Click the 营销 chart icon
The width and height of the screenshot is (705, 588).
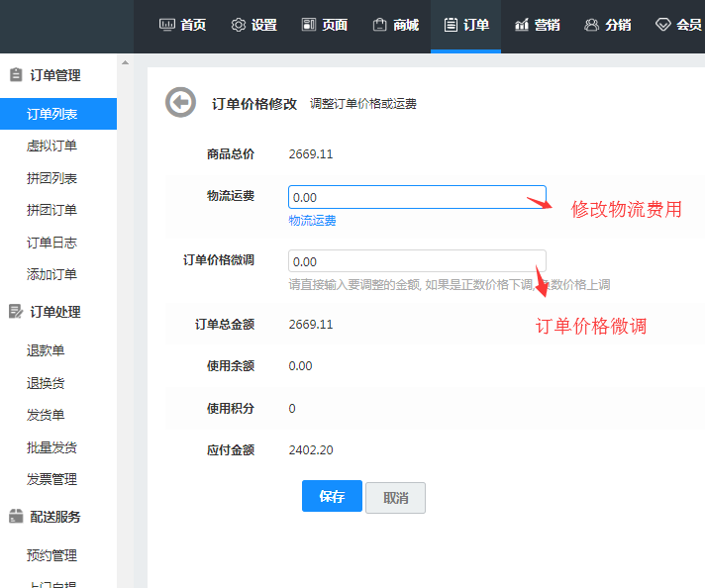(522, 25)
